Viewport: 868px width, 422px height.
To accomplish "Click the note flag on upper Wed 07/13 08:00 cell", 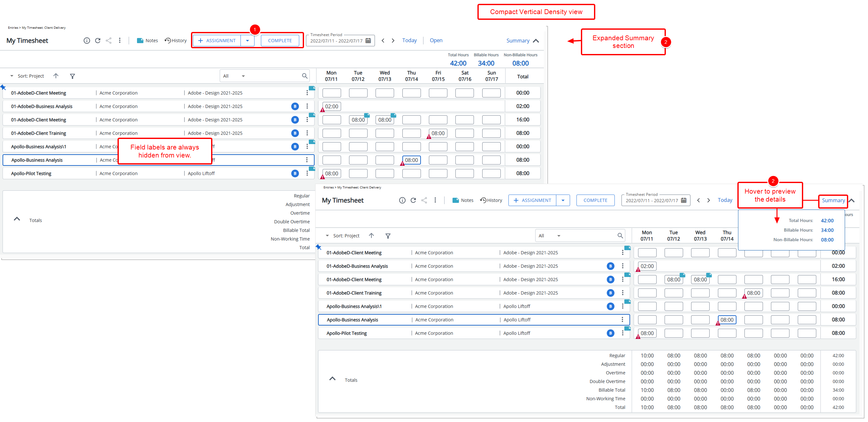I will (393, 115).
